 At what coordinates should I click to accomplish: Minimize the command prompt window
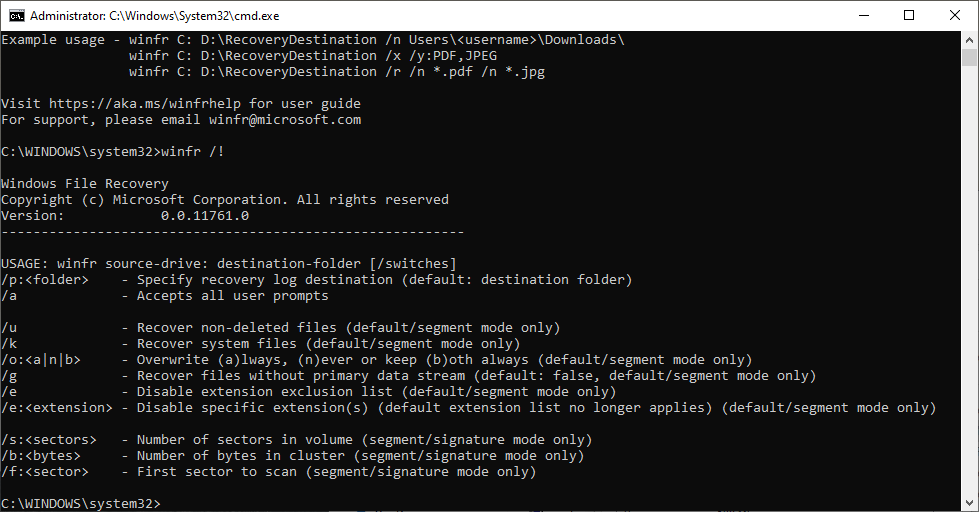(x=861, y=16)
